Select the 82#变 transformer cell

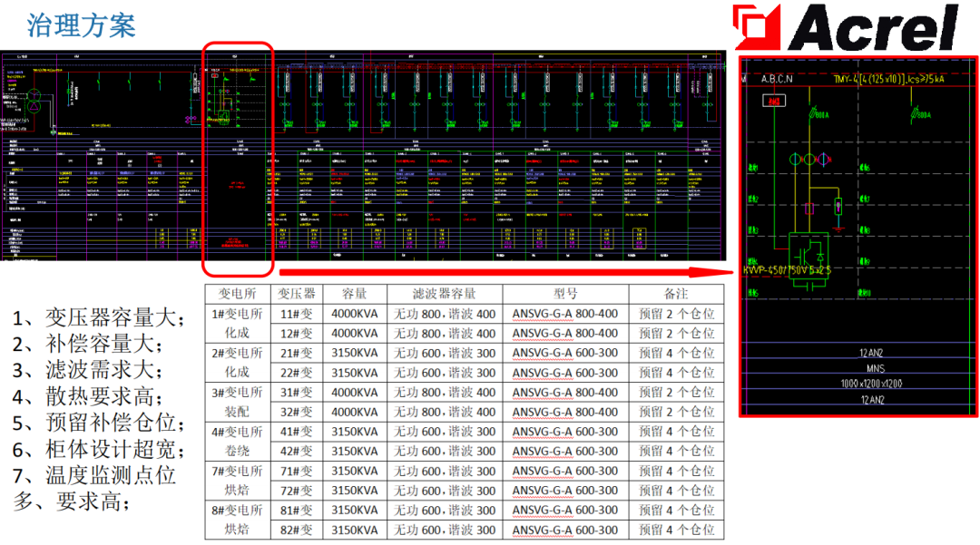[x=296, y=530]
